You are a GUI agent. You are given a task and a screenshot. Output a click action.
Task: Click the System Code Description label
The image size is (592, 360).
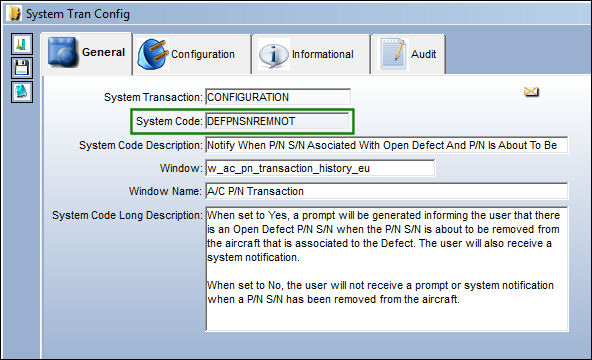pyautogui.click(x=141, y=145)
